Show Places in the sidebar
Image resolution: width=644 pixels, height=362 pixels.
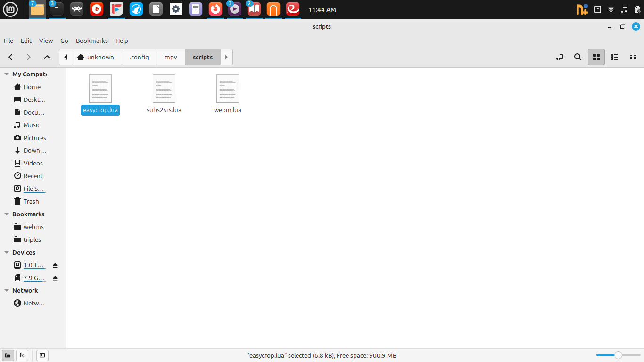click(8, 355)
